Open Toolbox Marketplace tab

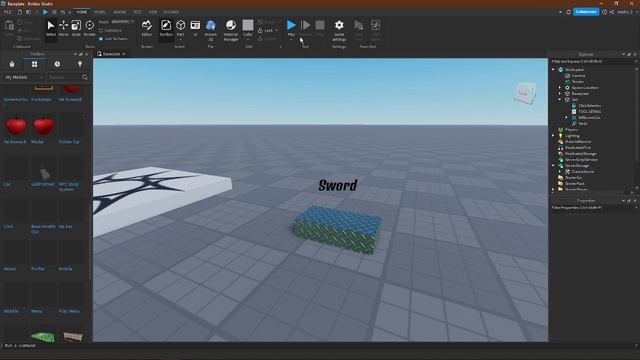12,64
